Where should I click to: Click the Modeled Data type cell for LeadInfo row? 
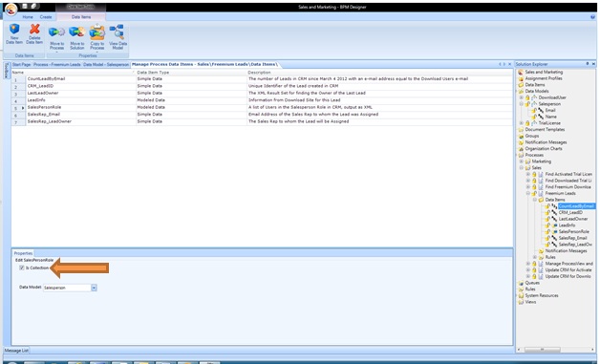pos(191,100)
